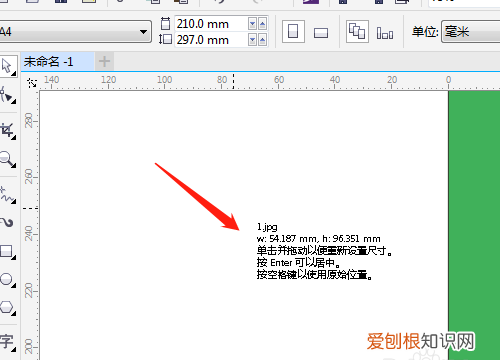The image size is (500, 360).
Task: Add a new document with plus tab
Action: [x=104, y=62]
